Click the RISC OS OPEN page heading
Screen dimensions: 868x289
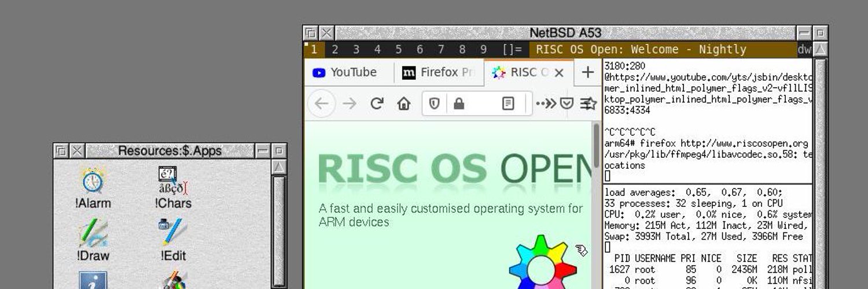click(455, 169)
